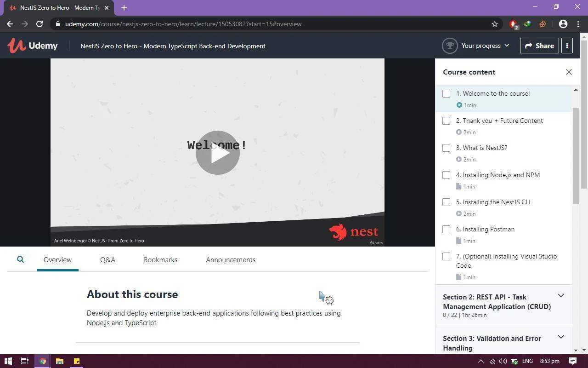Click the Udemy logo
Image resolution: width=588 pixels, height=368 pixels.
(33, 46)
